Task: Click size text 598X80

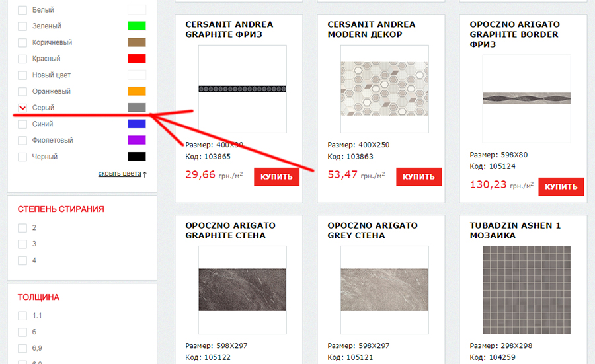Action: (514, 155)
